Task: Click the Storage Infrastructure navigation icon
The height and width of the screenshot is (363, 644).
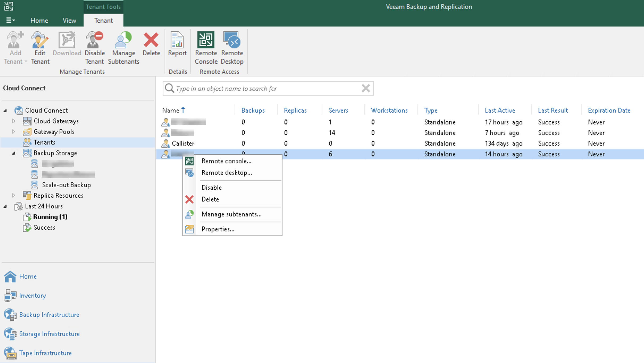Action: pos(10,334)
